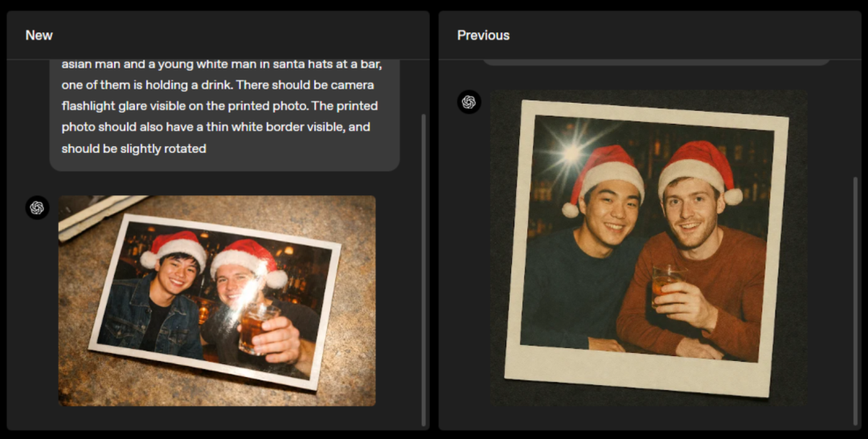Image resolution: width=868 pixels, height=439 pixels.
Task: Select the Previous panel header label
Action: [483, 35]
